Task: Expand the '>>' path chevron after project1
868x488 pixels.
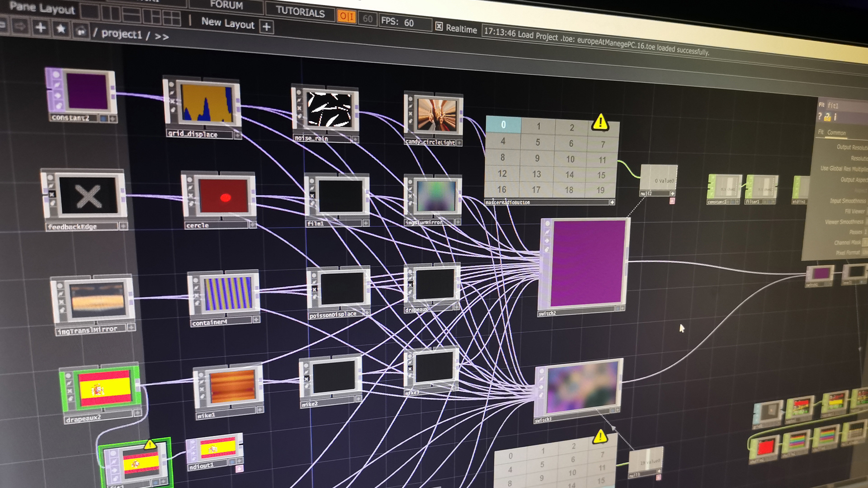Action: coord(162,37)
